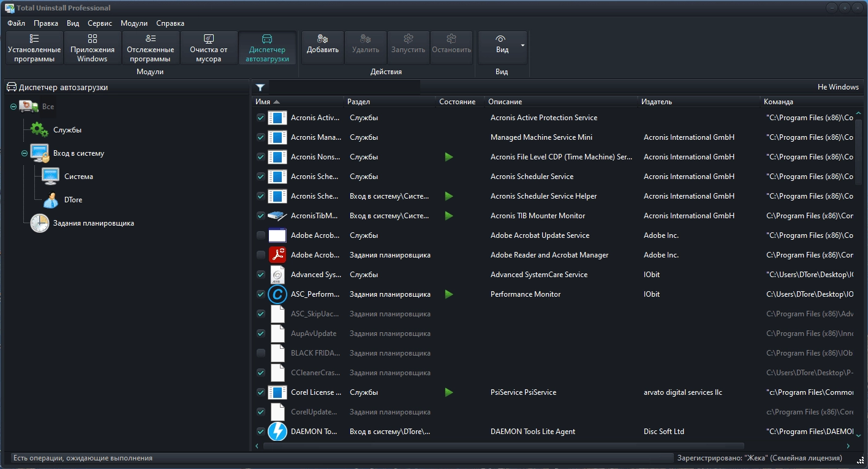Screen dimensions: 868x469
Task: Select the DTore user icon in tree
Action: [50, 200]
